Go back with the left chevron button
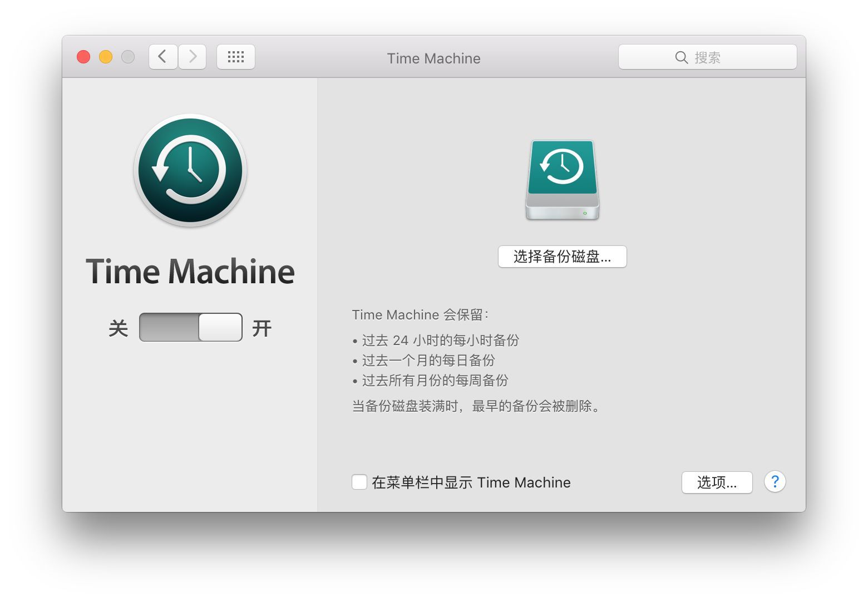Screen dimensions: 868x601 pyautogui.click(x=163, y=57)
